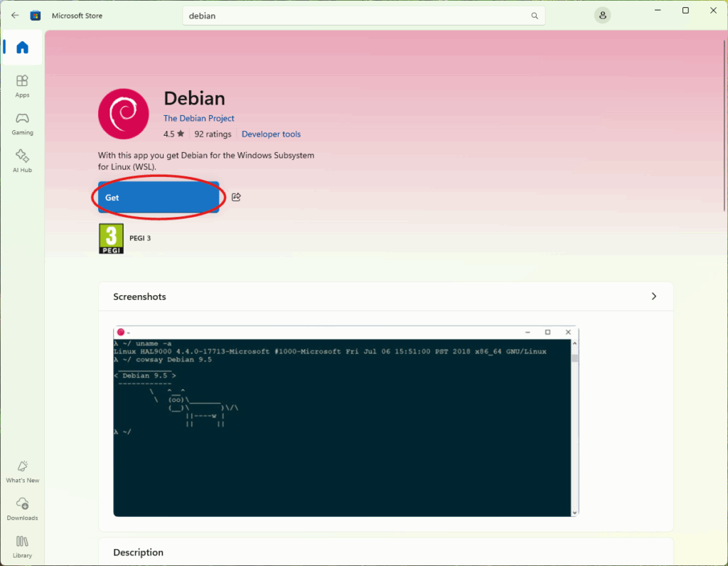Open AI Hub from the sidebar
Screen dimensions: 728x566
(22, 161)
